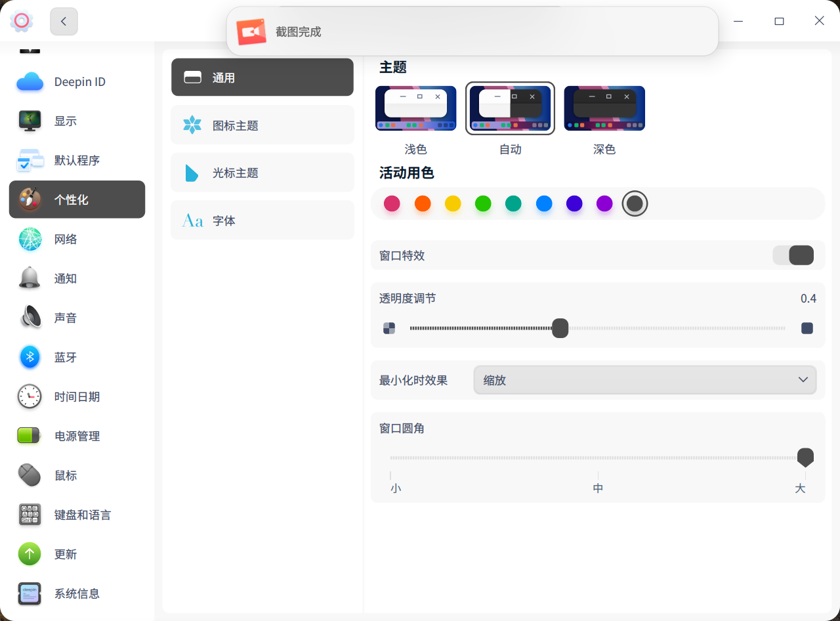Toggle the 窗口特效 window effects switch
This screenshot has width=840, height=621.
pos(793,255)
